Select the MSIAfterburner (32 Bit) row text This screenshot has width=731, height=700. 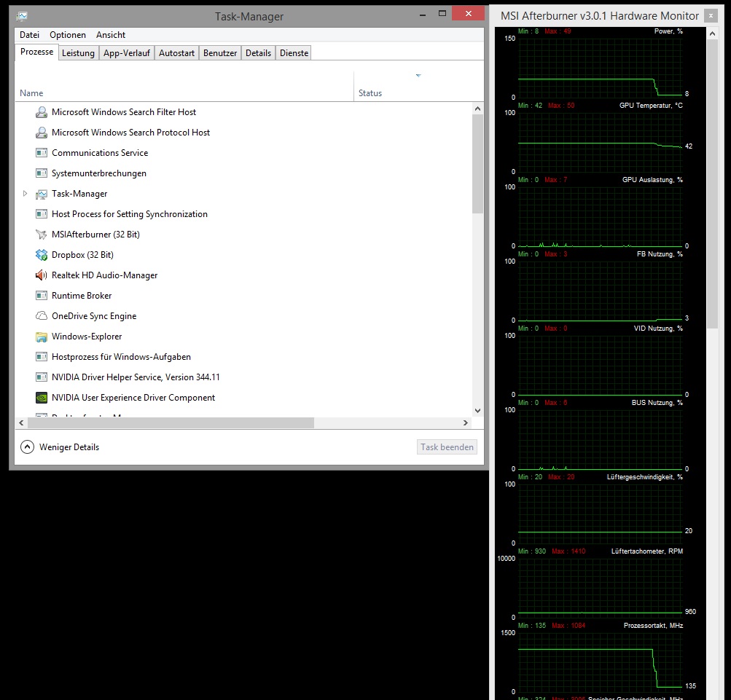pyautogui.click(x=95, y=235)
